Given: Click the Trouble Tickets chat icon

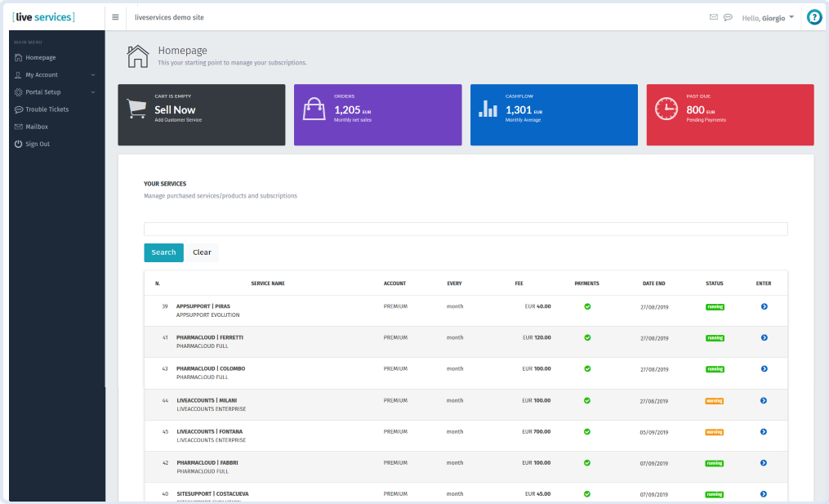Looking at the screenshot, I should [x=19, y=109].
